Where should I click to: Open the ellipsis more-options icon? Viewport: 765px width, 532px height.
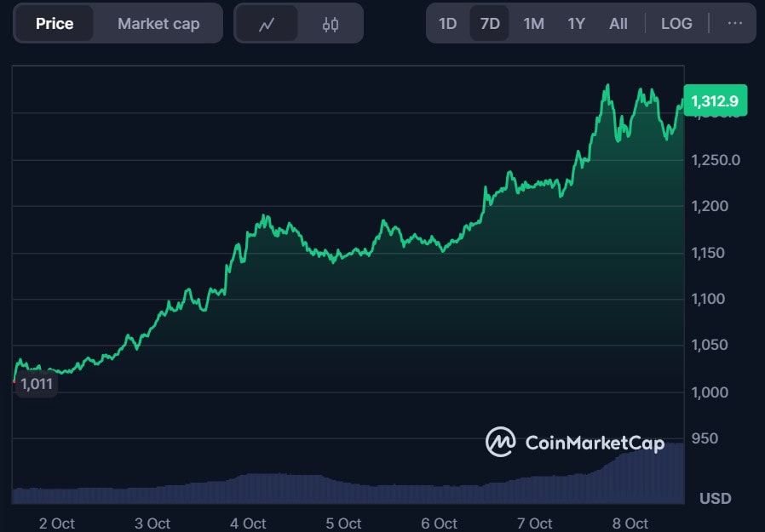734,23
